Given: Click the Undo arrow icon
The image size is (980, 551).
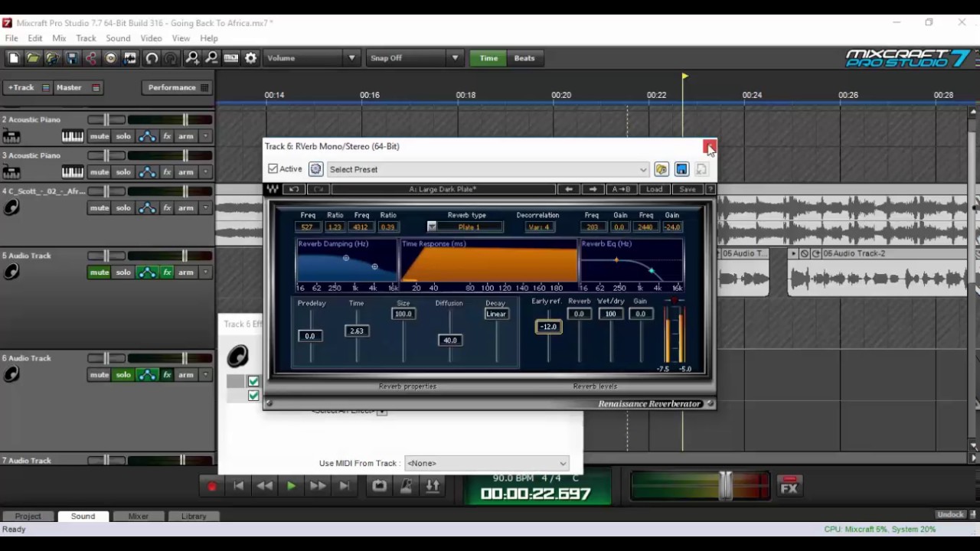Looking at the screenshot, I should point(152,58).
